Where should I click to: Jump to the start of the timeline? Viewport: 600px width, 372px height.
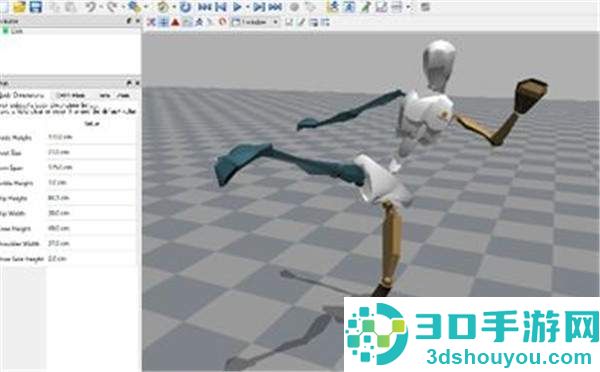point(205,7)
